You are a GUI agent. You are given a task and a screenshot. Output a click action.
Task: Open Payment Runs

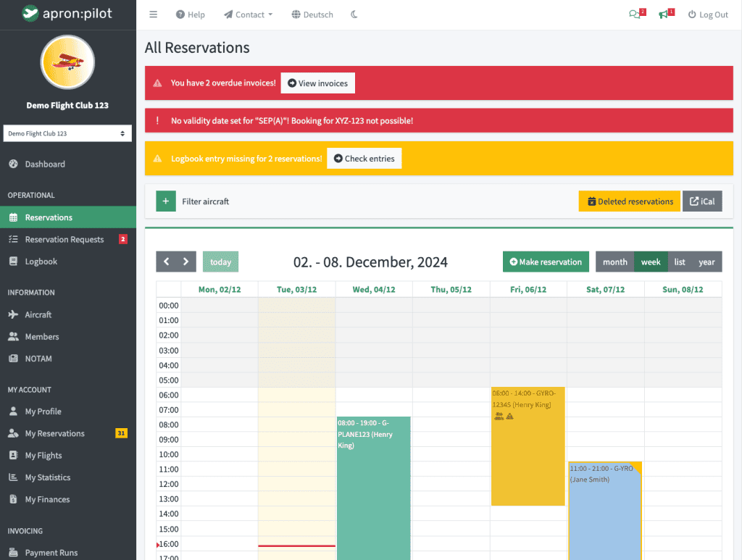[68, 553]
